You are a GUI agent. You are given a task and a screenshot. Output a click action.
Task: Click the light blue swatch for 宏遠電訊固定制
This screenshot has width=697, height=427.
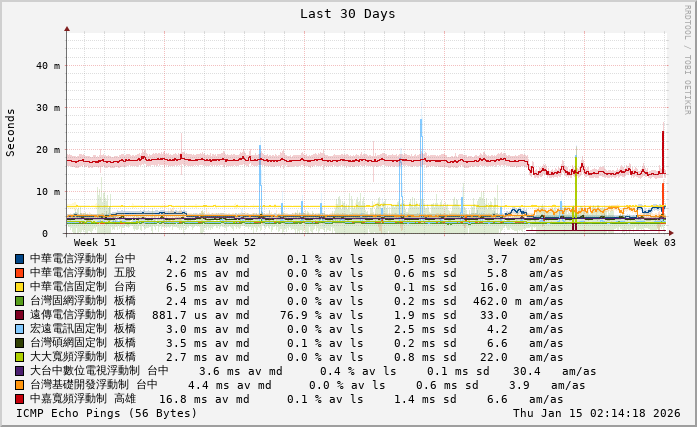[19, 329]
